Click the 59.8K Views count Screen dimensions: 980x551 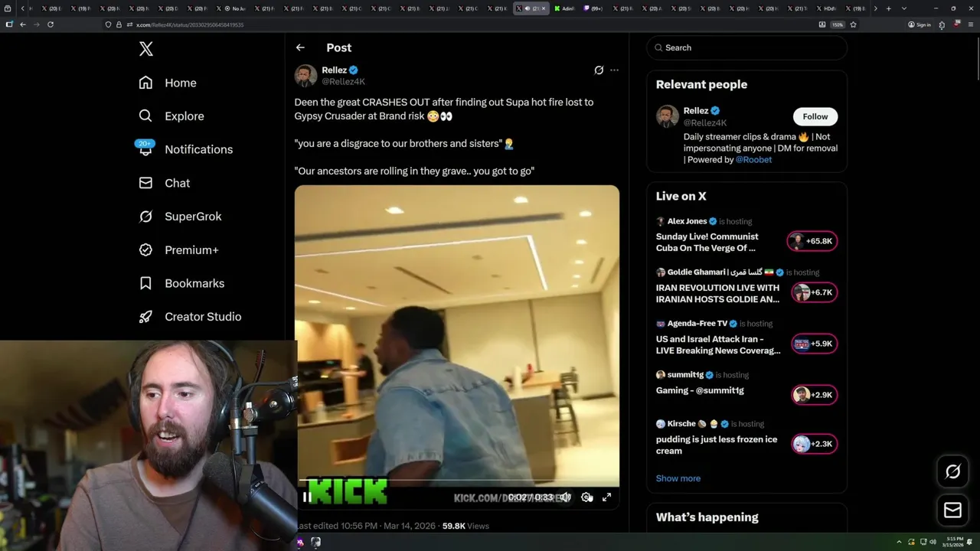pos(465,526)
